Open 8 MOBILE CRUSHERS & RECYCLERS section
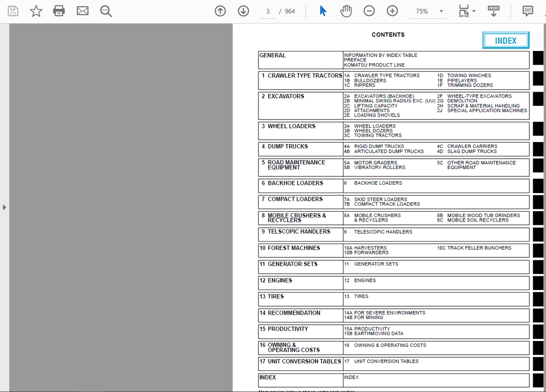Image resolution: width=546 pixels, height=392 pixels. point(293,218)
